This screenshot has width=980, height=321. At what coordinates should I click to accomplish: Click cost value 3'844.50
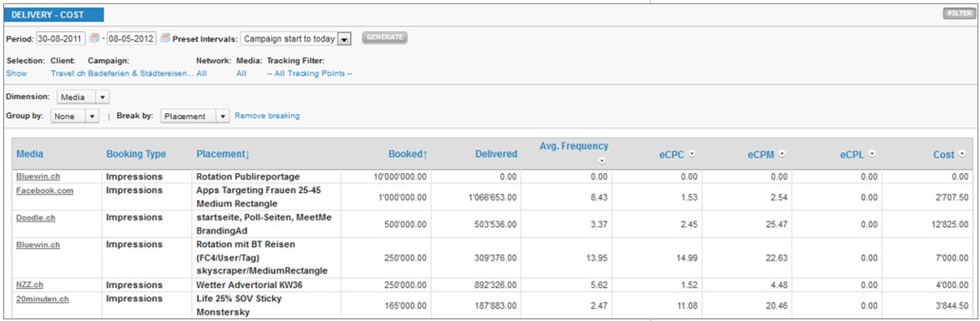pos(952,306)
